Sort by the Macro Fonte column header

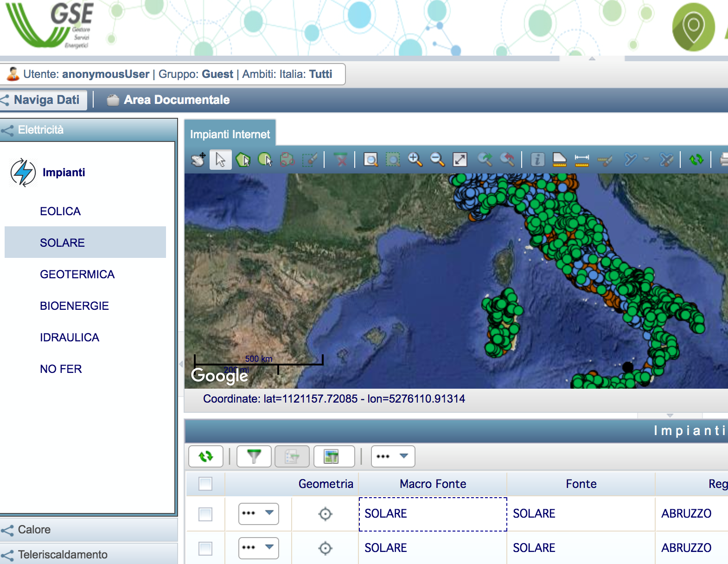point(433,484)
